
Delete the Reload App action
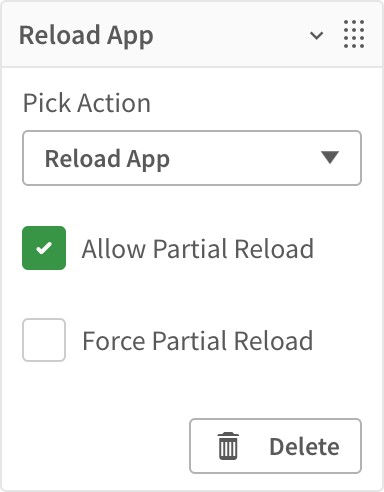(x=275, y=446)
